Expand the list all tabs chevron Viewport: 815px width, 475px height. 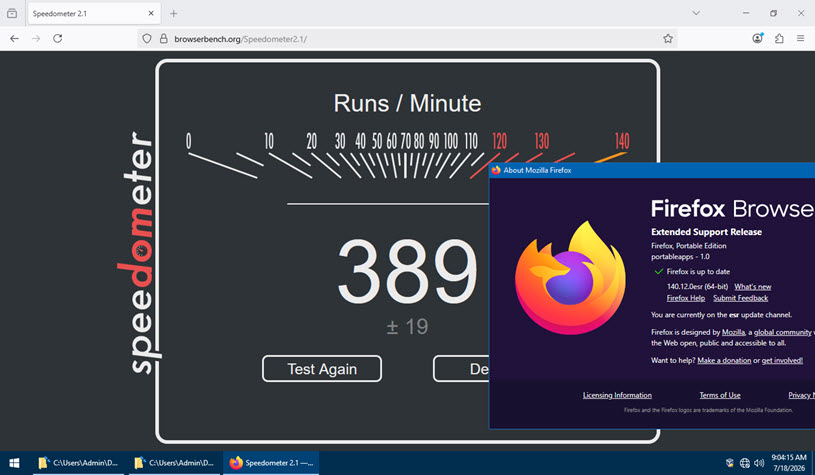click(696, 13)
